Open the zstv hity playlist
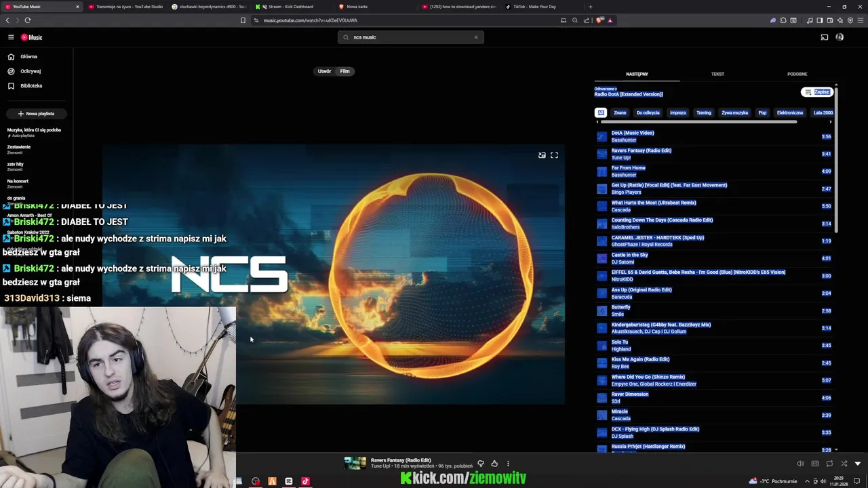Screen dimensions: 868x488 16,166
